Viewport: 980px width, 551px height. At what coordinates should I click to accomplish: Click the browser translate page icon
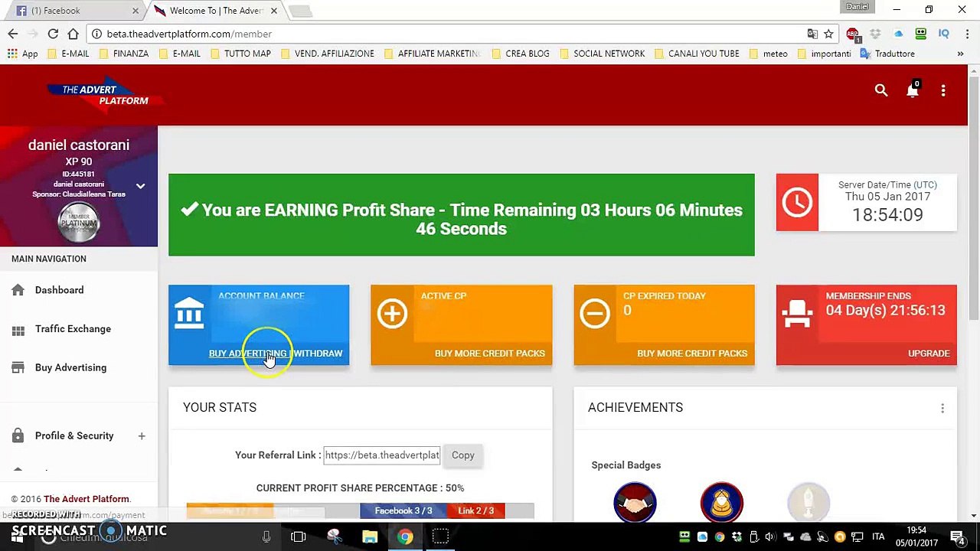tap(812, 34)
